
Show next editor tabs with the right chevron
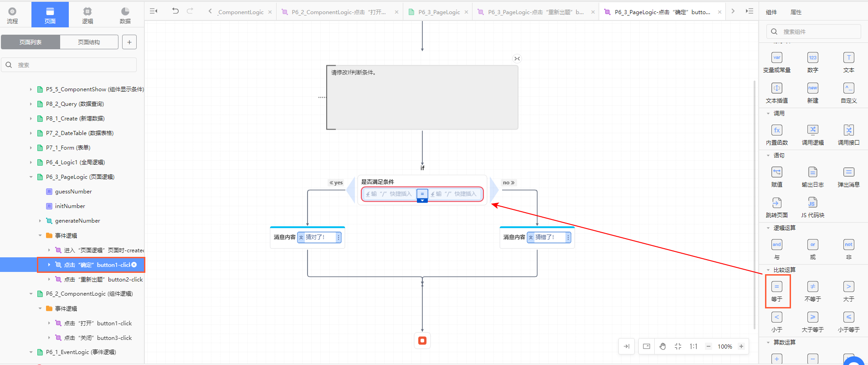(733, 11)
